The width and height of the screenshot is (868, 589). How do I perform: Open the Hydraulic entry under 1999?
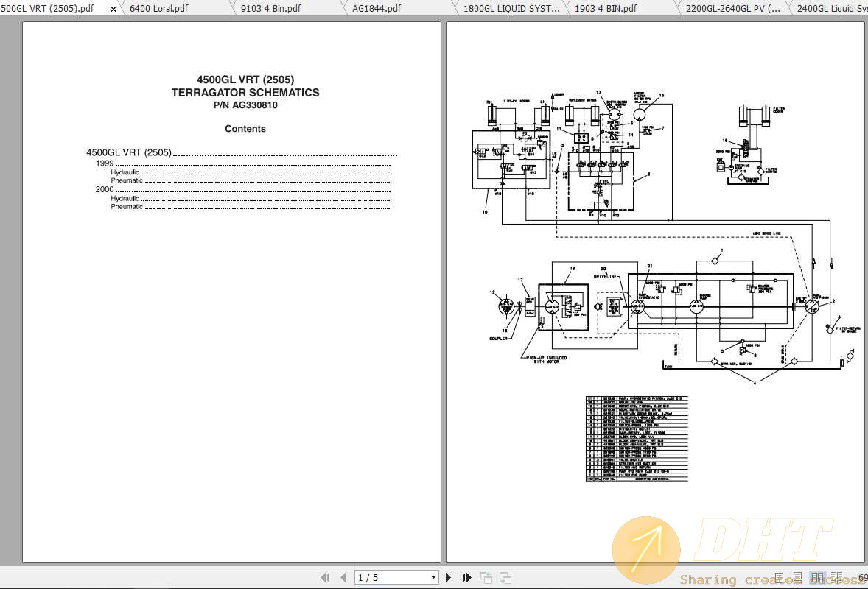[251, 172]
